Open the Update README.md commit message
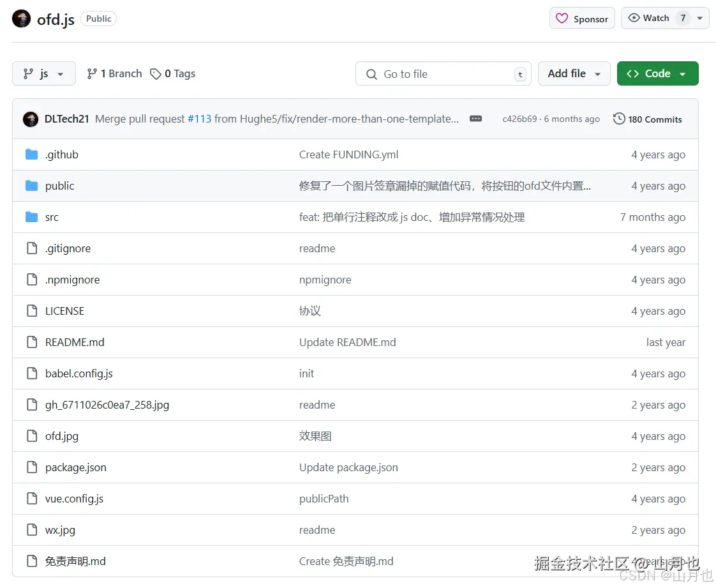Image resolution: width=716 pixels, height=588 pixels. point(348,342)
